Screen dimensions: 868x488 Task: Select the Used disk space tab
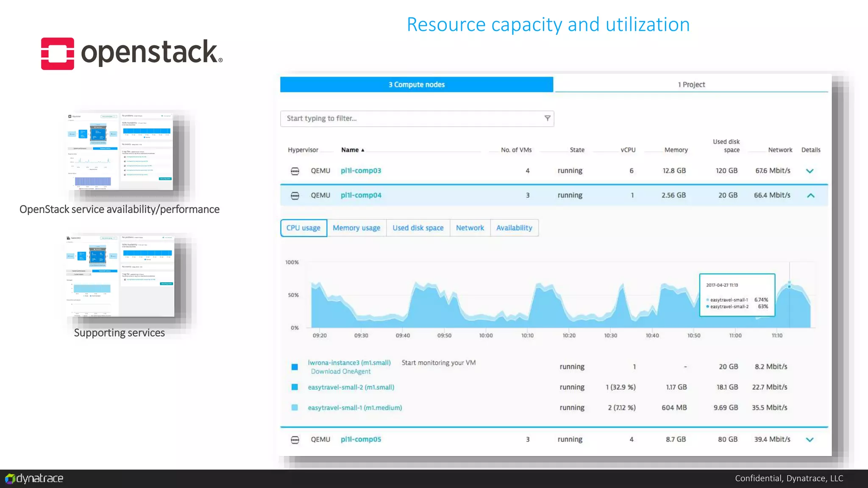click(418, 228)
